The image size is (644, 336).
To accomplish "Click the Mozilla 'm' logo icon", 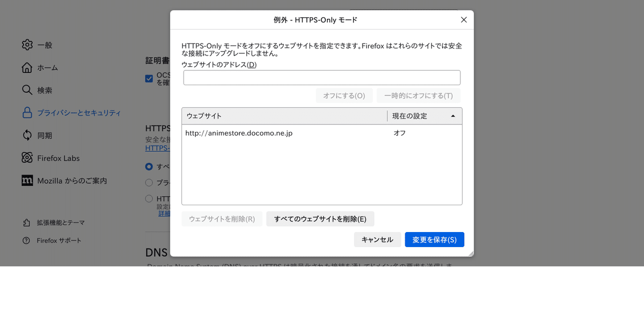I will tap(27, 181).
